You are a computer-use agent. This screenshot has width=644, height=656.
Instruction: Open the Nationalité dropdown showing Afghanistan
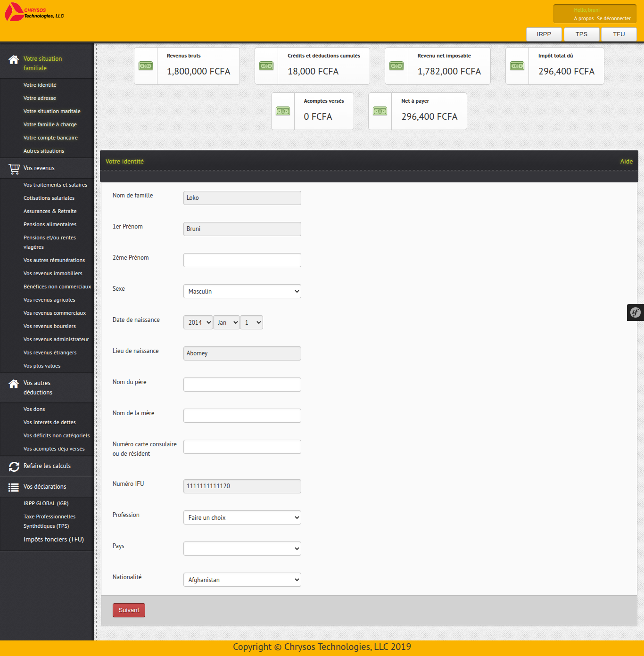pyautogui.click(x=242, y=580)
